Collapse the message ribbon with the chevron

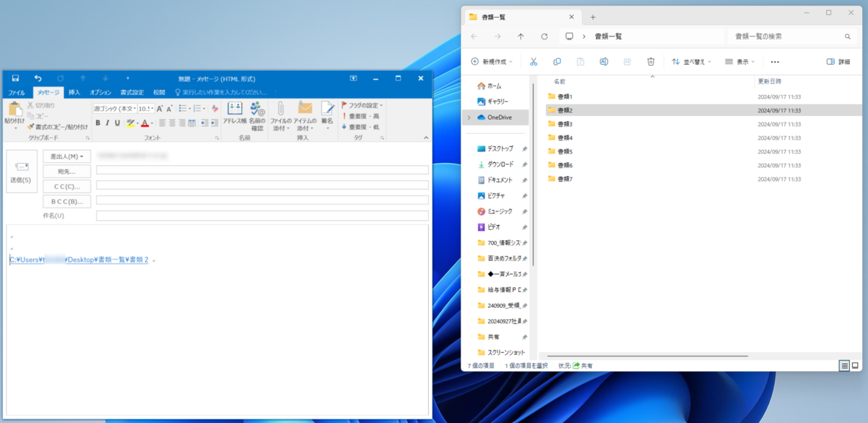pos(426,138)
